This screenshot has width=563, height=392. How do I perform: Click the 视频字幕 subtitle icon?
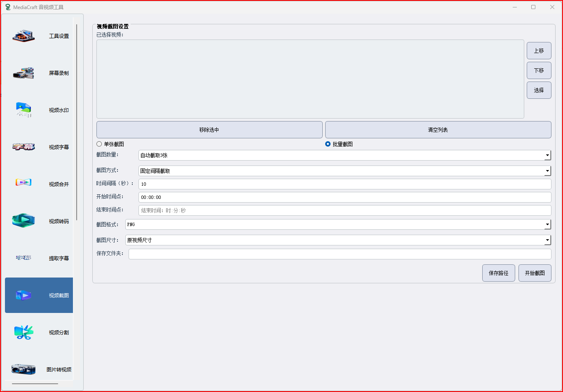tap(23, 147)
